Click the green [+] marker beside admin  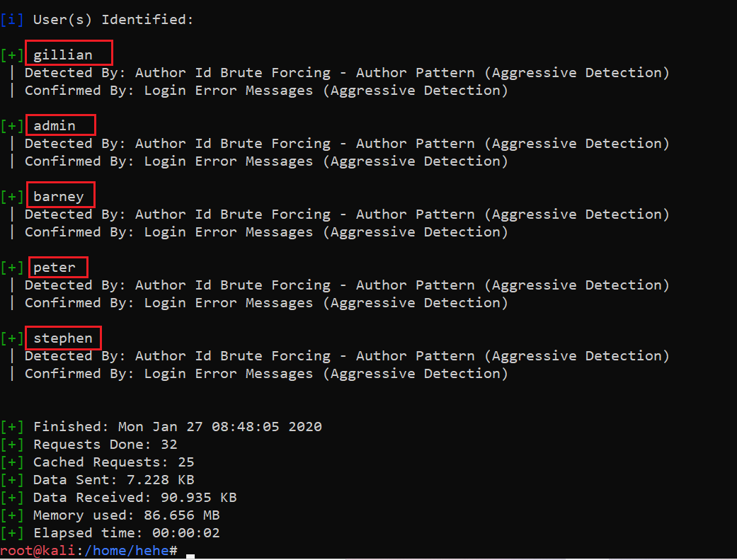pos(12,126)
